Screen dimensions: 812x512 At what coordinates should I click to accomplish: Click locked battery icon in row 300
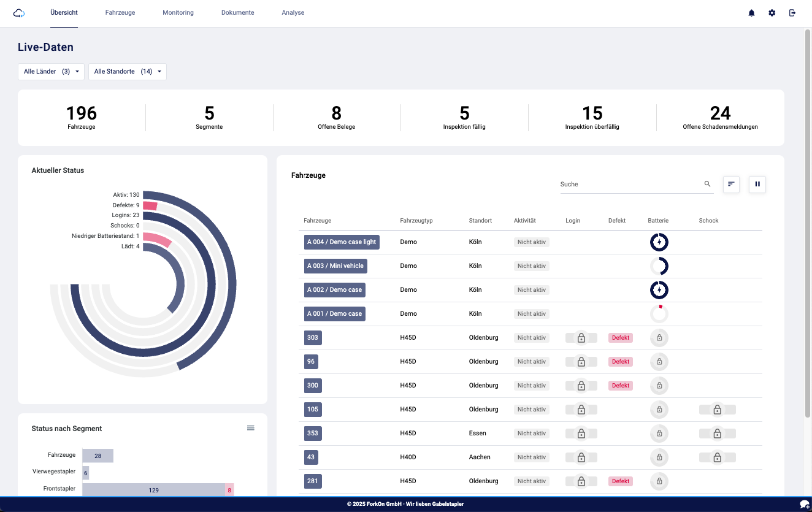click(659, 386)
